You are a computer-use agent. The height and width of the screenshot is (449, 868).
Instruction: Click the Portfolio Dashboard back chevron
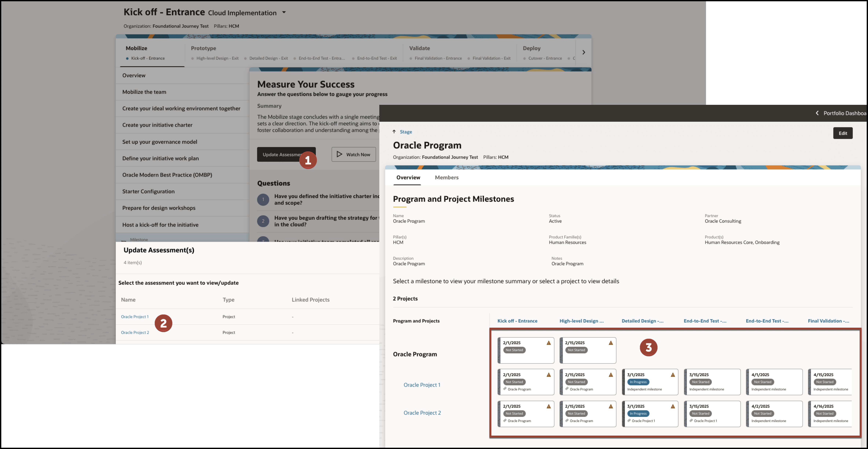coord(817,113)
